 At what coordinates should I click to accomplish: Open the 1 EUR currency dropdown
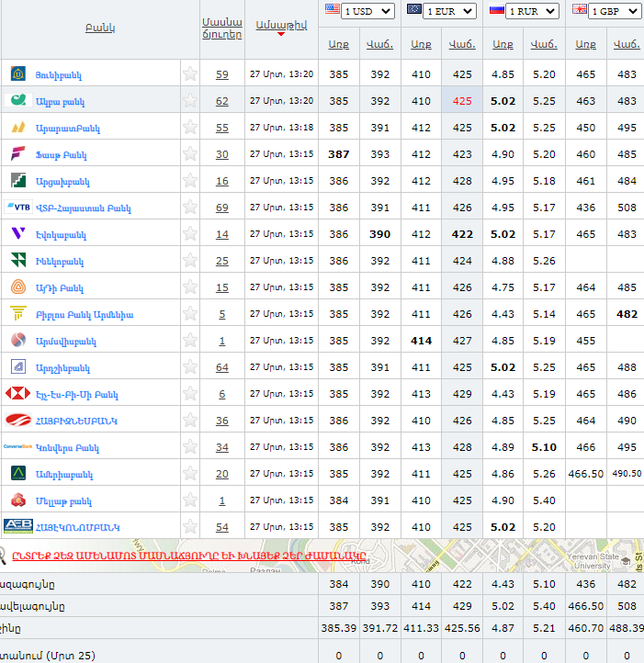point(450,11)
